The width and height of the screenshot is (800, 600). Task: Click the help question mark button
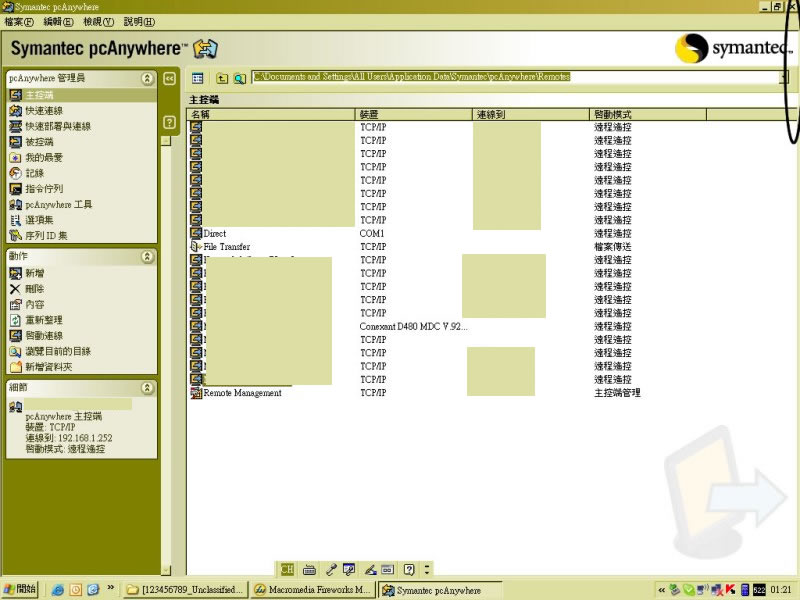tap(169, 122)
